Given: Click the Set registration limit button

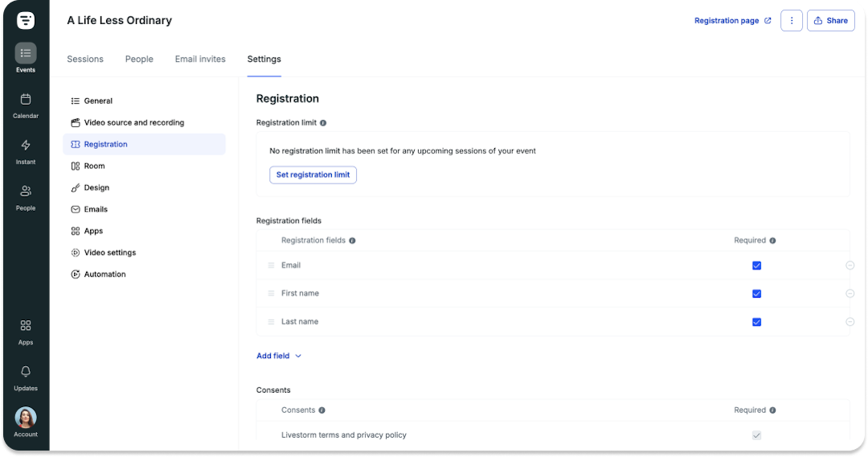Looking at the screenshot, I should coord(313,175).
